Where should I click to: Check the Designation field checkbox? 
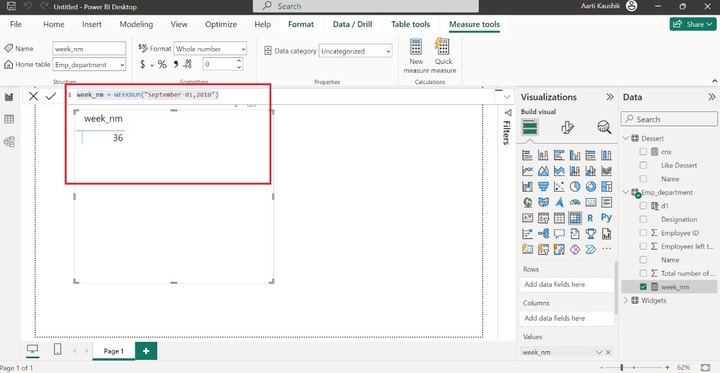coord(643,220)
